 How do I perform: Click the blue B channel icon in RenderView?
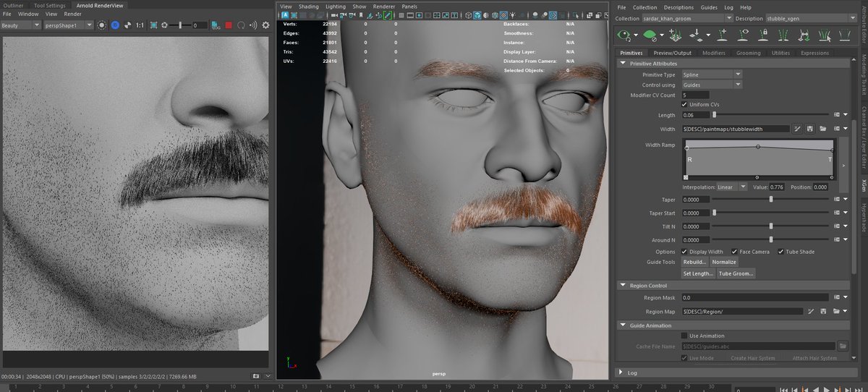[115, 25]
